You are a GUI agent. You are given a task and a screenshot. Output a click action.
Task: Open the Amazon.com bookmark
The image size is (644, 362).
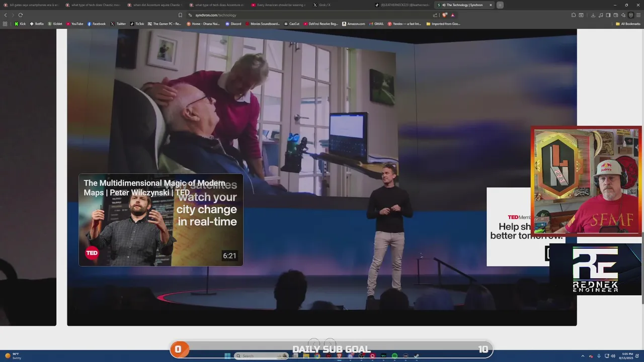pos(354,24)
